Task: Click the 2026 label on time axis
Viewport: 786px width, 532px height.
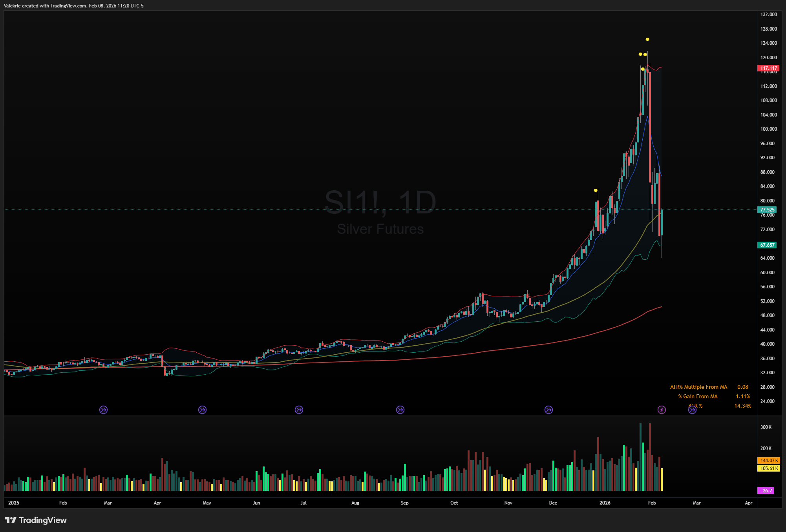Action: (605, 503)
